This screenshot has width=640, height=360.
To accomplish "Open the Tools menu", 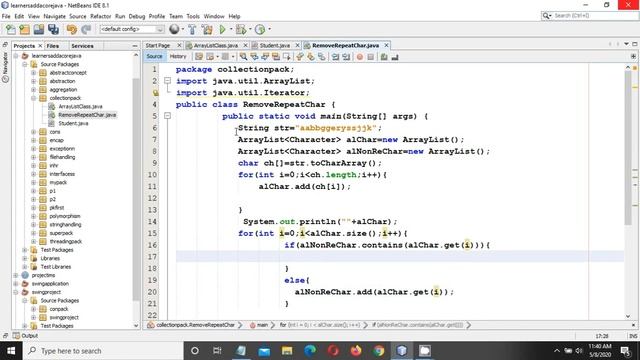I will [193, 16].
